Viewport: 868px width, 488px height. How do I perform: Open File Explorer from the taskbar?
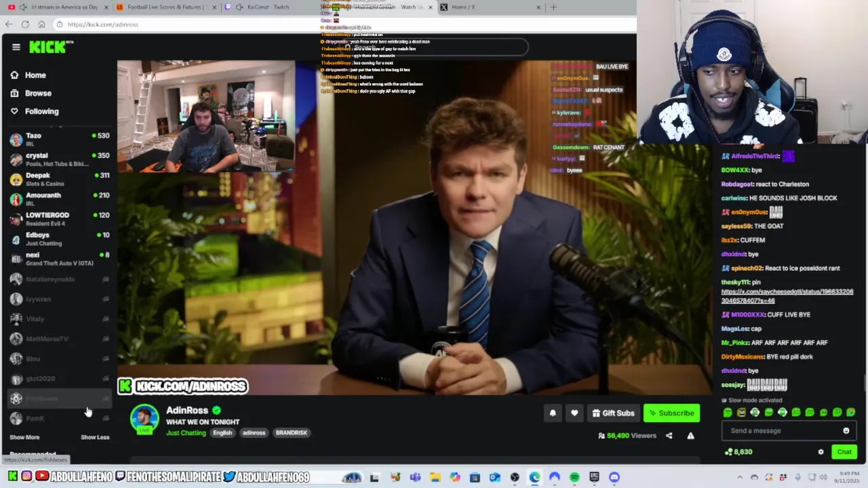coord(435,477)
